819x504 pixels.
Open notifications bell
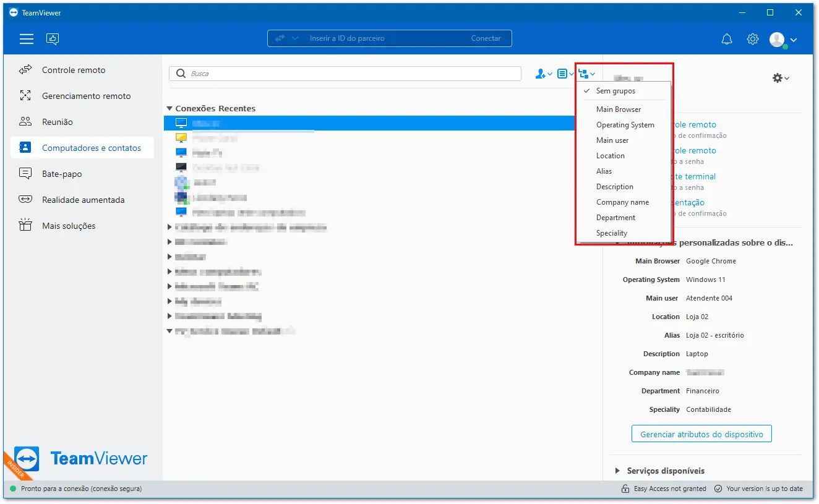point(727,39)
